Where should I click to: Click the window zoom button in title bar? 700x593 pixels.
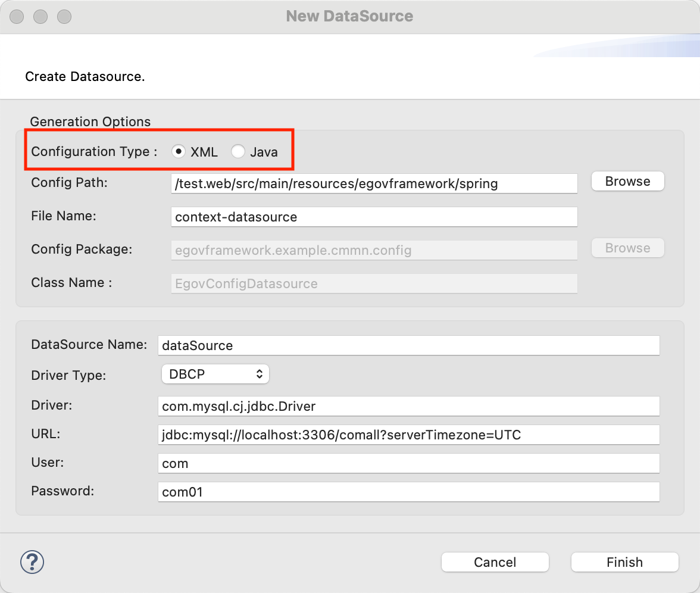pyautogui.click(x=64, y=17)
